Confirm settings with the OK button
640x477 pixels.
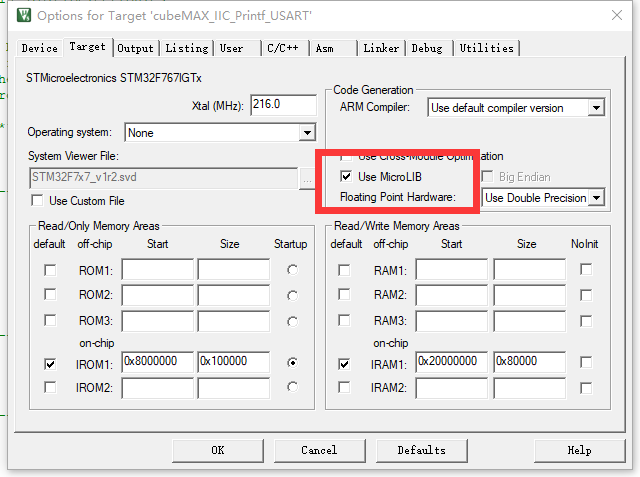218,450
